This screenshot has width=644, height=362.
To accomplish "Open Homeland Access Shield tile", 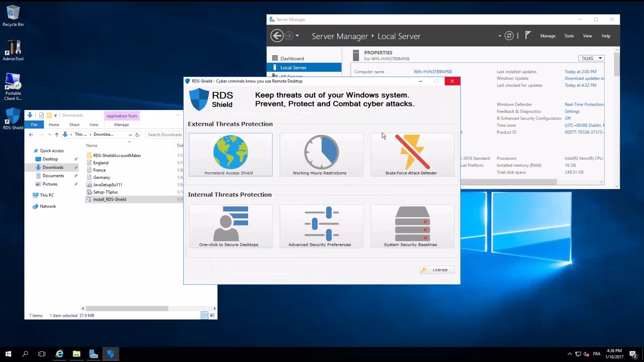I will [230, 155].
